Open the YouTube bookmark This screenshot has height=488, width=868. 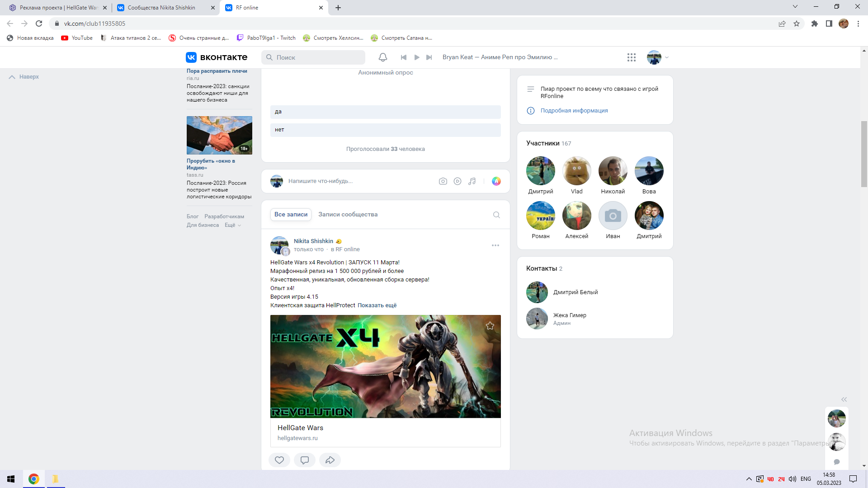(x=77, y=38)
